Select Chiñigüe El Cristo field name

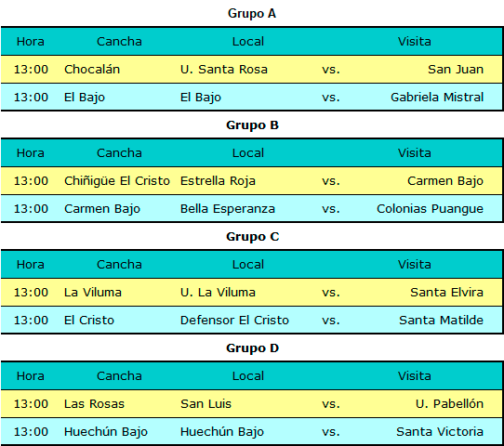[117, 181]
